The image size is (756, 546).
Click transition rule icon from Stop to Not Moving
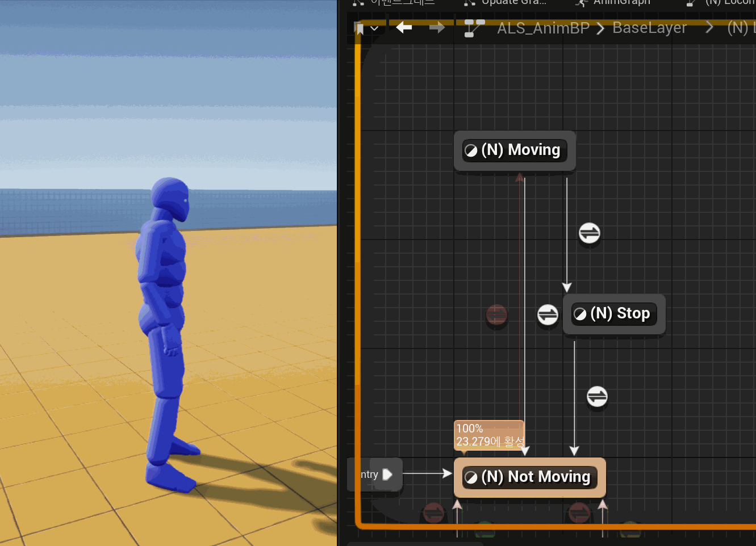pos(597,396)
